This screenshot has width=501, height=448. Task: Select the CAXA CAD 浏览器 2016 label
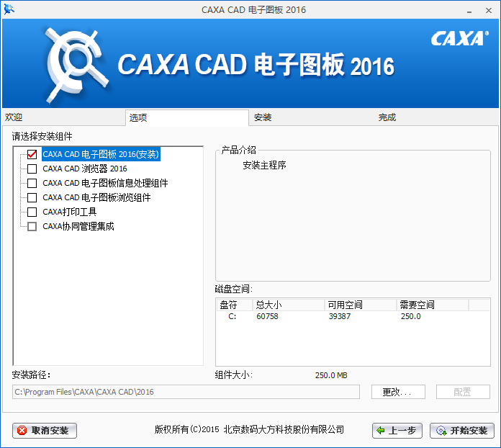(x=85, y=169)
